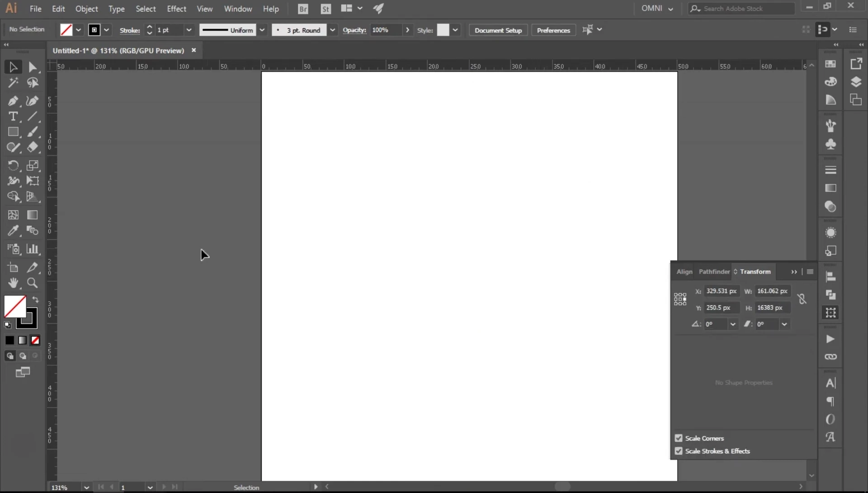Select the Free Transform tool
The height and width of the screenshot is (493, 868).
(x=32, y=181)
